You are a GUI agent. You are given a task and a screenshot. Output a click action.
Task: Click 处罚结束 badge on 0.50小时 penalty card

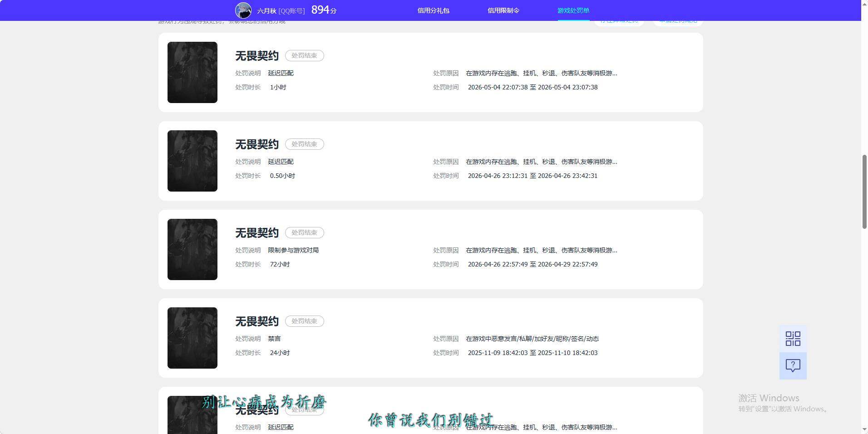(x=304, y=144)
